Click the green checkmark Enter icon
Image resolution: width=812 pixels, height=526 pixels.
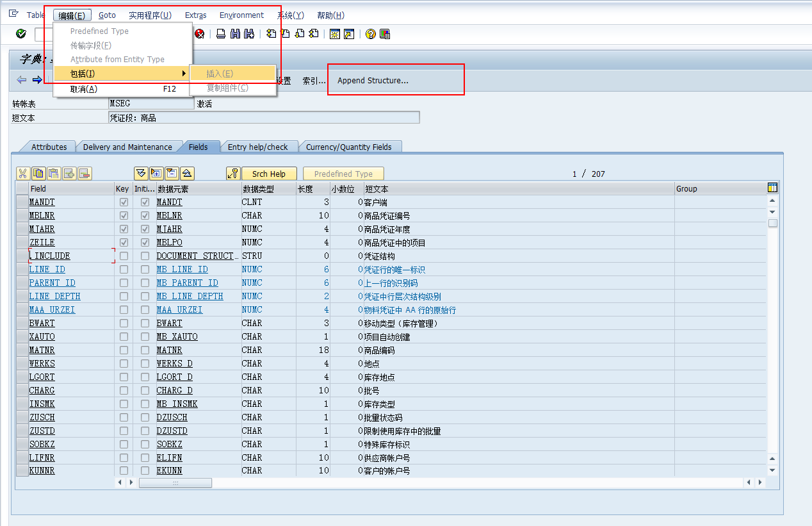(21, 34)
